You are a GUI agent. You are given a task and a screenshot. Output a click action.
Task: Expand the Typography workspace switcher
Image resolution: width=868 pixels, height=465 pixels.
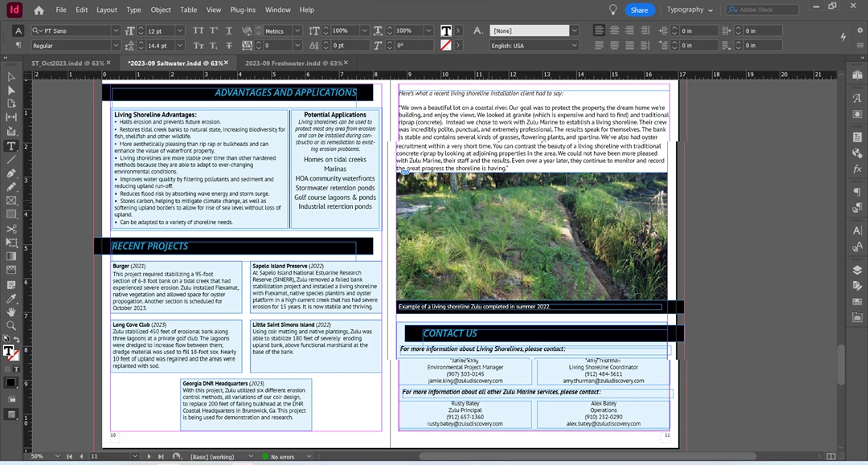click(690, 10)
